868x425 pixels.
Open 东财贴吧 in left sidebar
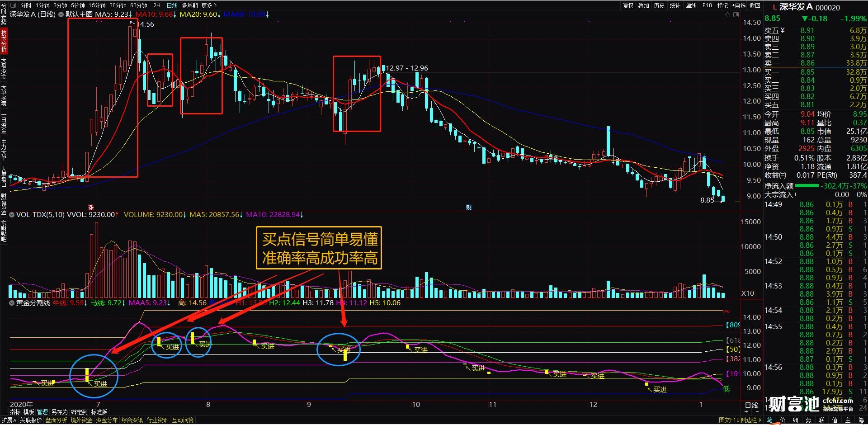point(4,231)
